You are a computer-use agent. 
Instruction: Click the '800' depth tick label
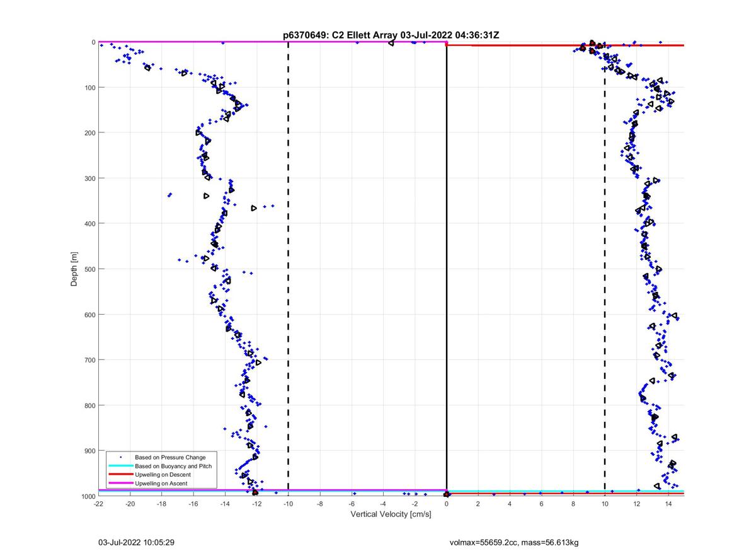click(x=89, y=405)
